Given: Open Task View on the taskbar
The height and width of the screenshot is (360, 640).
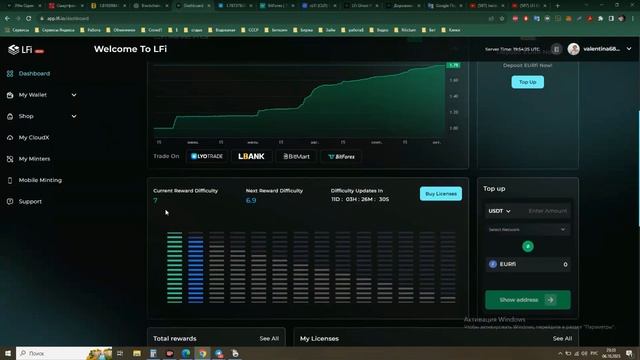Looking at the screenshot, I should [120, 353].
